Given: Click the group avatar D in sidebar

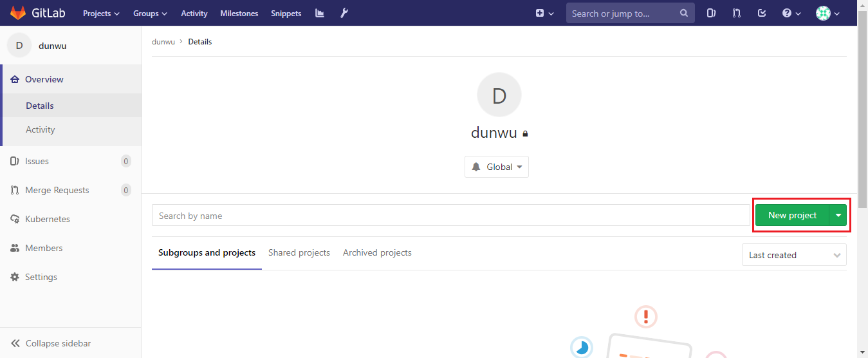Looking at the screenshot, I should coord(19,46).
